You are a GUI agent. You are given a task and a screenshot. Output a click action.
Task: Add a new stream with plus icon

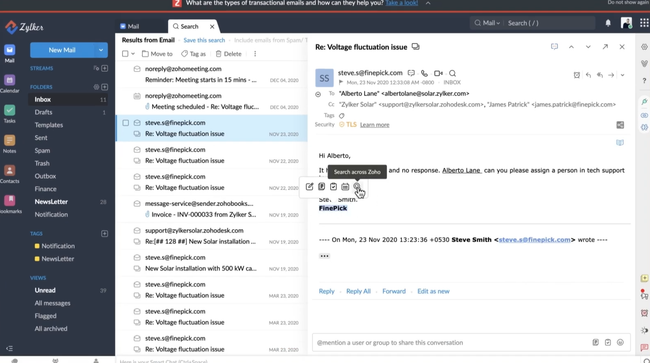coord(104,68)
